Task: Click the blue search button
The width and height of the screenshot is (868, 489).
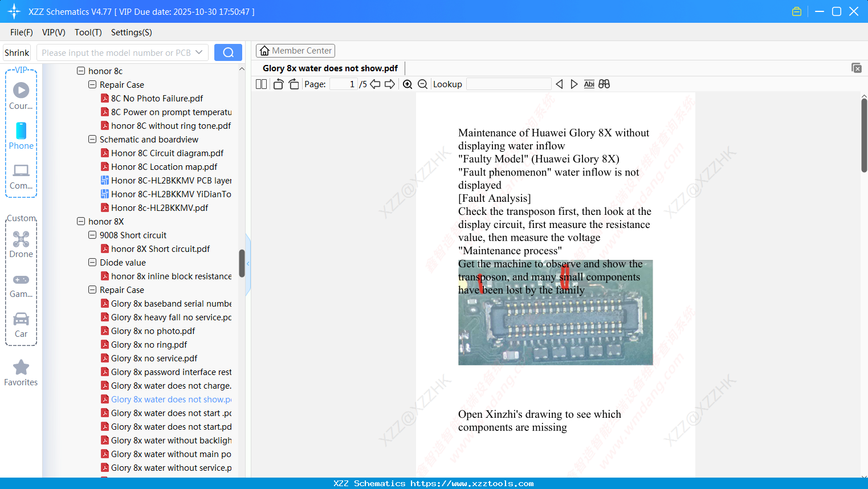Action: click(x=228, y=52)
